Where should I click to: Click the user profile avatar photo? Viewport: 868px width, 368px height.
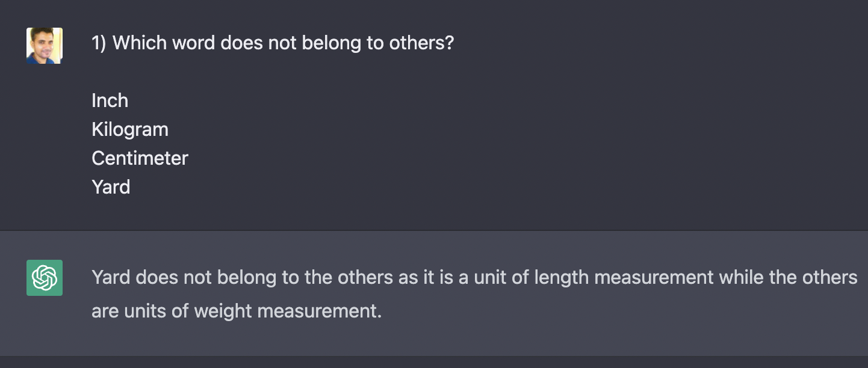point(45,46)
